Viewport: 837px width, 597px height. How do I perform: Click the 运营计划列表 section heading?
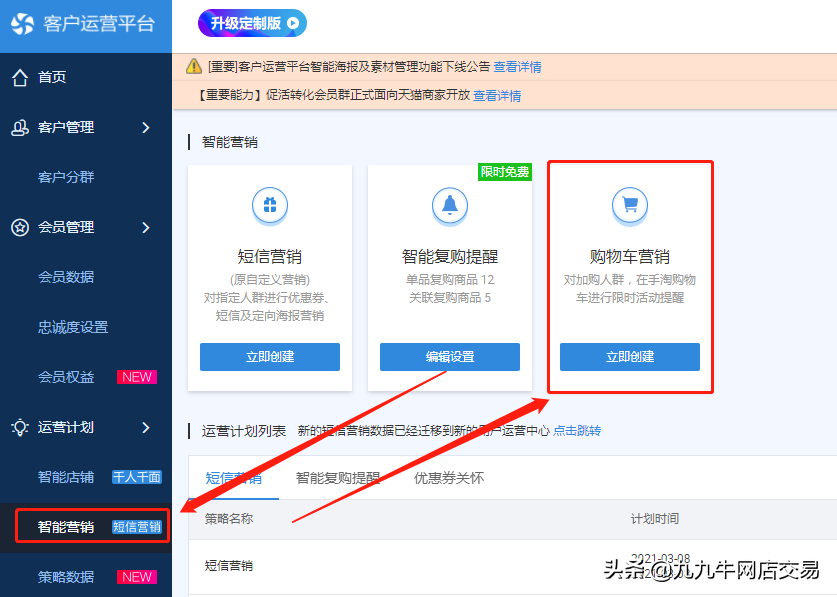(244, 431)
